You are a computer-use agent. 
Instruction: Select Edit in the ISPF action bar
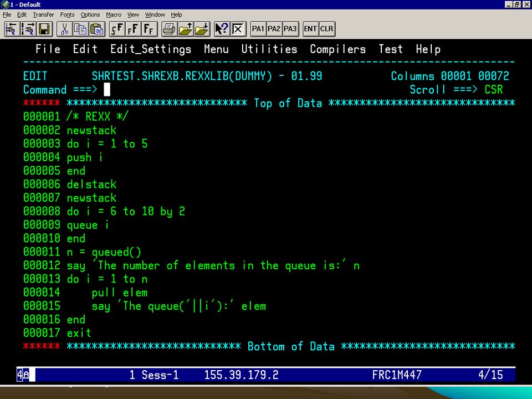click(85, 49)
